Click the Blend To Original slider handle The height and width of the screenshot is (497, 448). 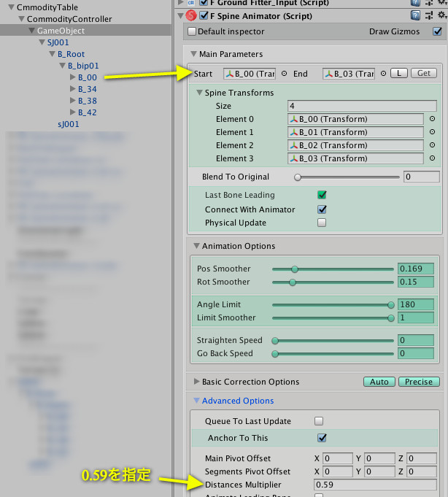[298, 177]
